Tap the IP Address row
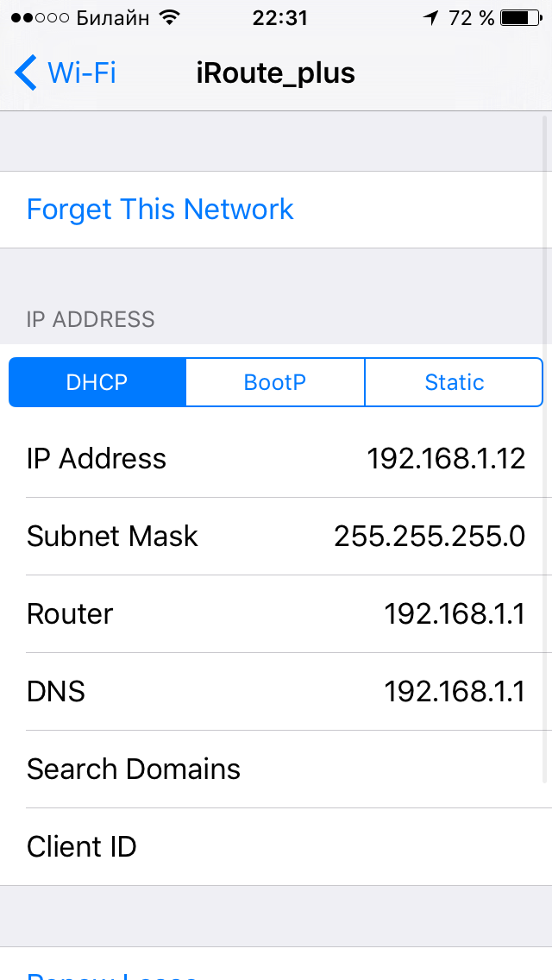The height and width of the screenshot is (980, 552). click(276, 459)
